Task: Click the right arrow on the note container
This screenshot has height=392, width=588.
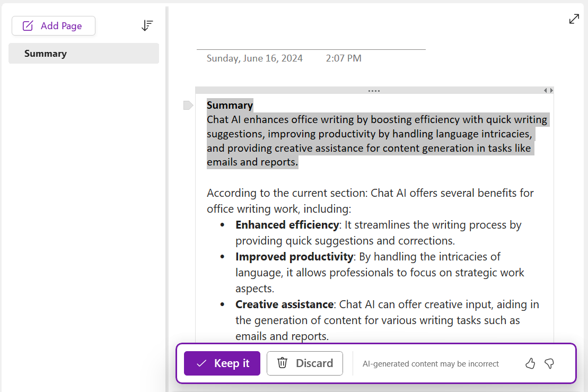Action: coord(552,90)
